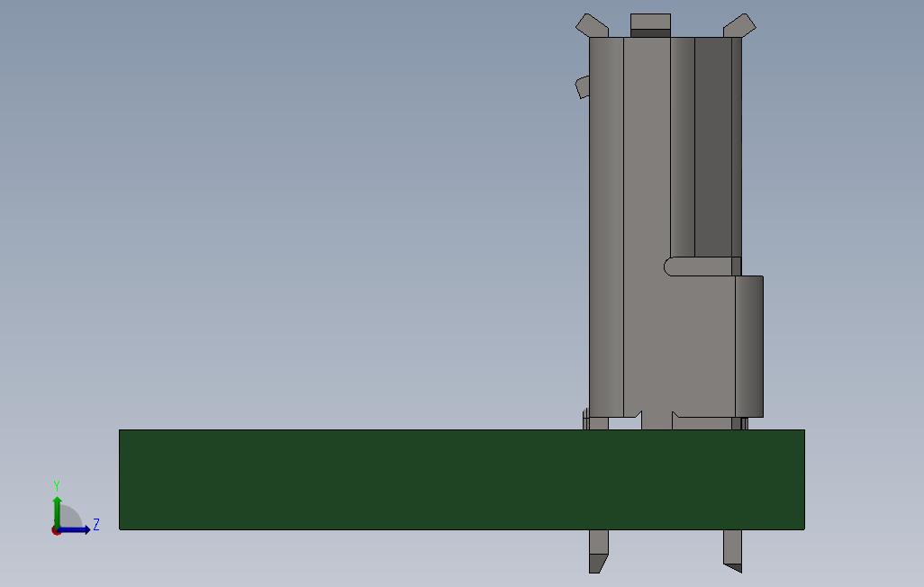924x587 pixels.
Task: Select the protruding lower-right block of the connector
Action: click(749, 347)
